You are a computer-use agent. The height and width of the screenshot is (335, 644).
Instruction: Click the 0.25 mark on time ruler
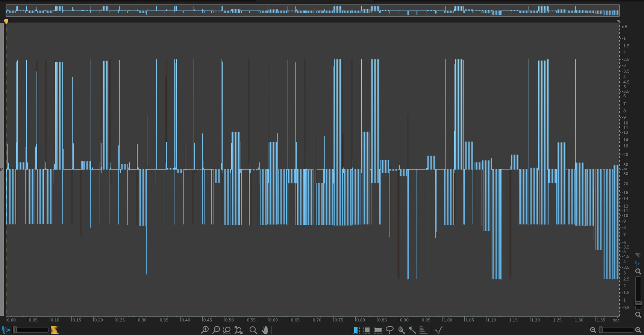click(x=120, y=320)
